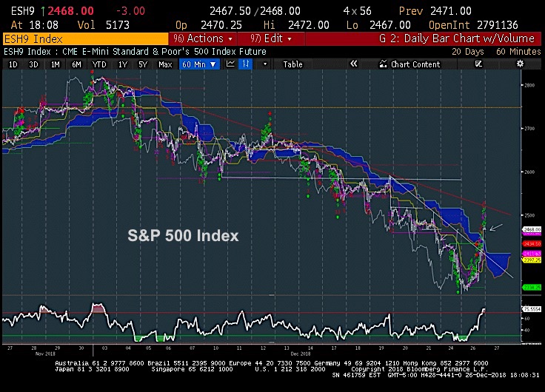Click the red 2434.50 price tag
Screen dimensions: 545x392
(532, 244)
